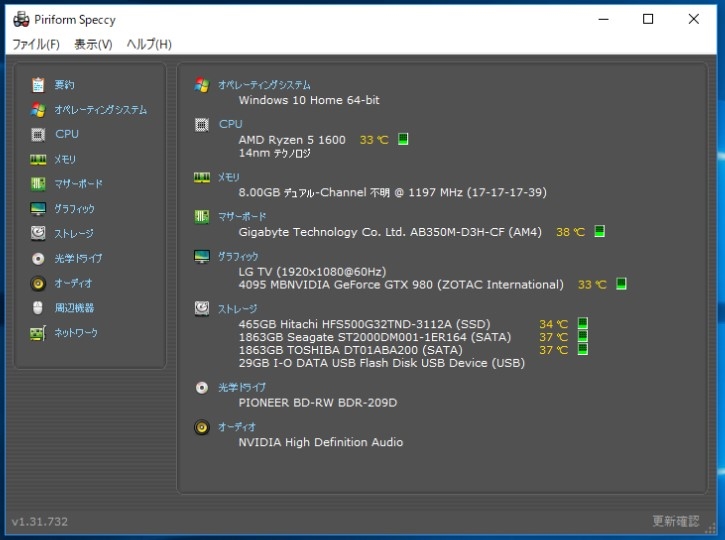Click the sidebar マザーボード board icon
725x540 pixels.
click(38, 184)
